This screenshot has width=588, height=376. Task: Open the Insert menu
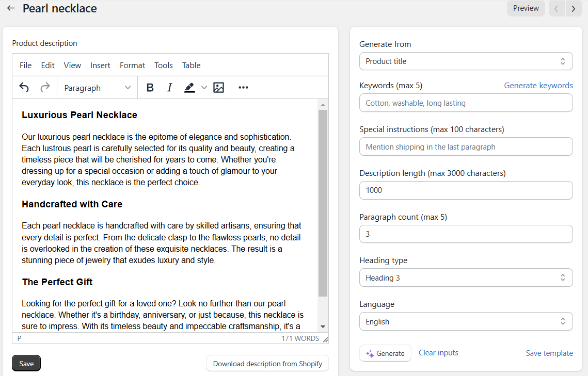click(x=100, y=65)
